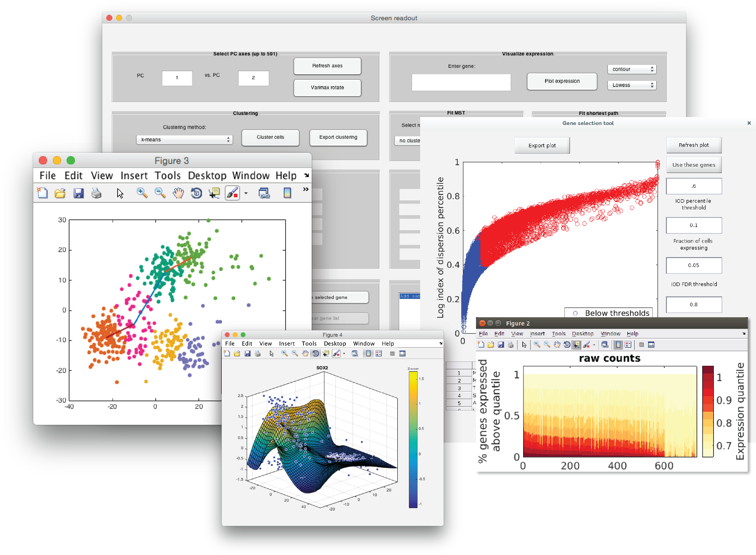
Task: Click Z-score colorbar in Figure 4
Action: [413, 440]
